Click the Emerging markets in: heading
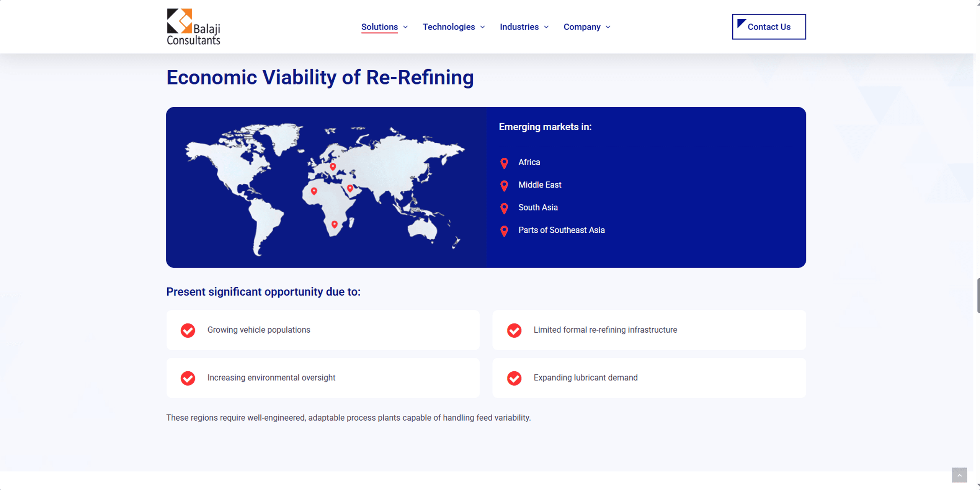Viewport: 980px width, 490px height. (545, 127)
